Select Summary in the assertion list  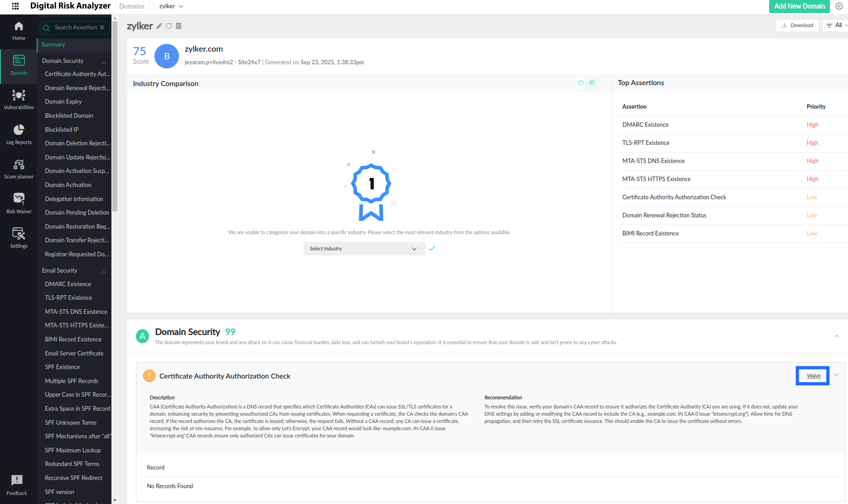click(x=53, y=45)
